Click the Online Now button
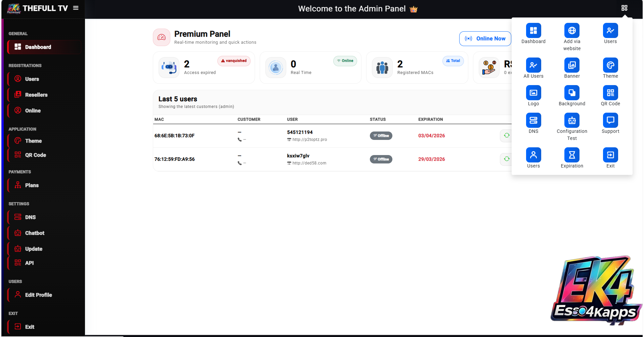 click(485, 39)
